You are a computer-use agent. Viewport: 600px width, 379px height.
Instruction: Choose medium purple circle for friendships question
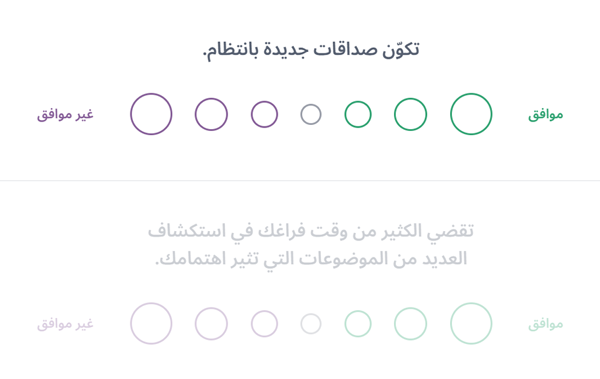tap(211, 114)
